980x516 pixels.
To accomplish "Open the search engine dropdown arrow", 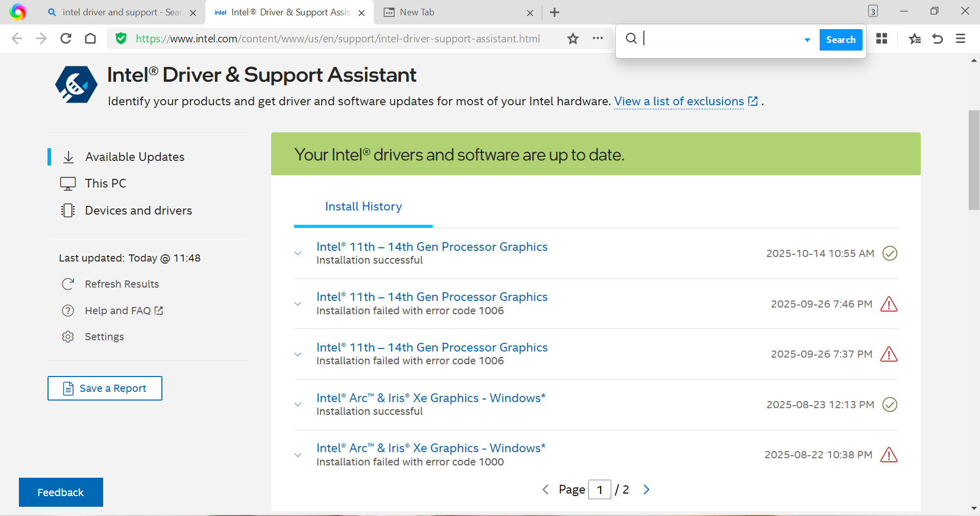I will click(x=807, y=40).
